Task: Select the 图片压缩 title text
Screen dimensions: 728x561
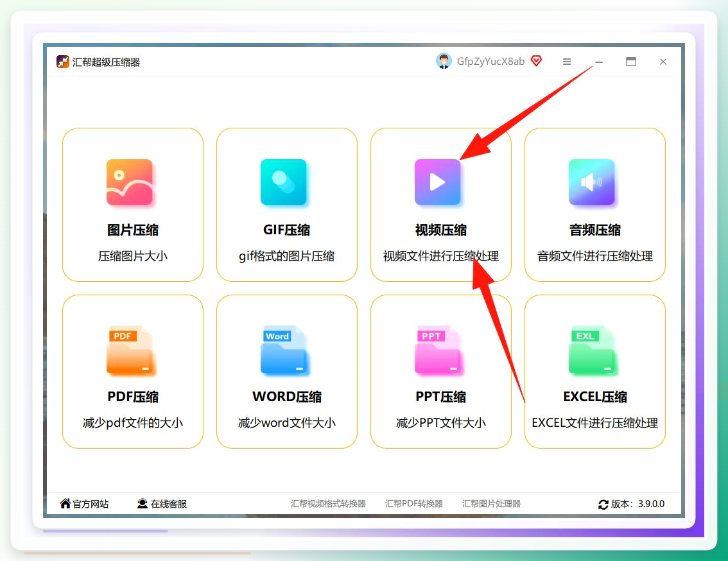Action: (133, 230)
